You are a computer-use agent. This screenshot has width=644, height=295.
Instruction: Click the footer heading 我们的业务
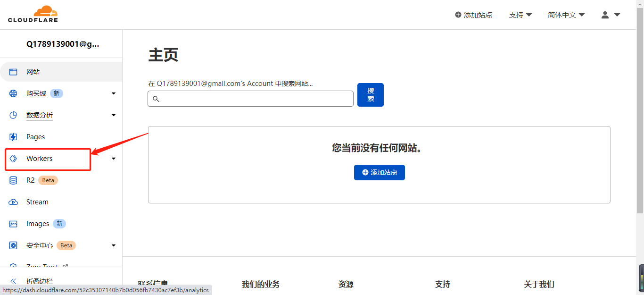261,284
